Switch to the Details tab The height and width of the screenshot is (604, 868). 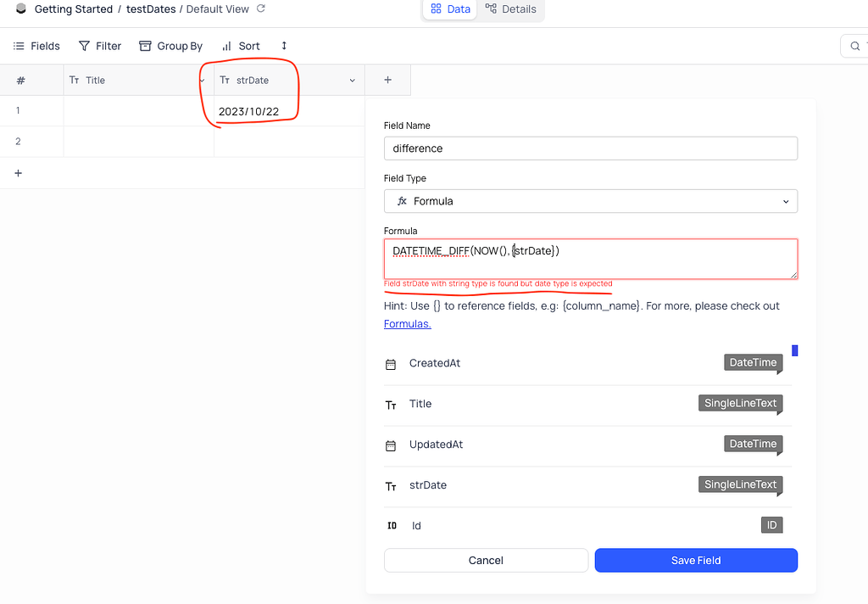tap(511, 9)
